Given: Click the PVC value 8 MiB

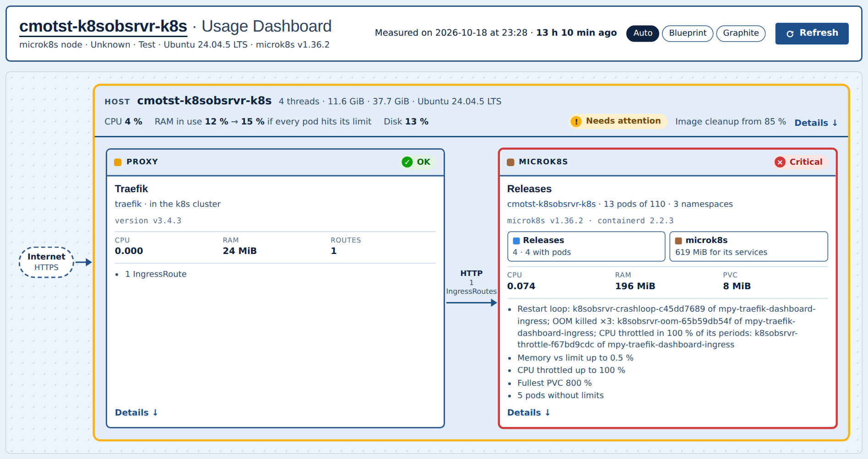Looking at the screenshot, I should point(737,286).
